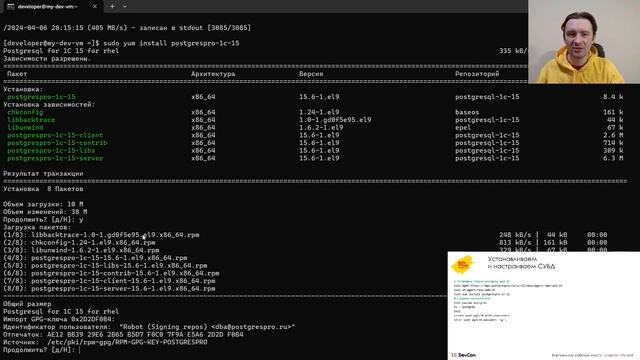Click download line (6/8) contrib rpm
The height and width of the screenshot is (360, 640).
111,273
